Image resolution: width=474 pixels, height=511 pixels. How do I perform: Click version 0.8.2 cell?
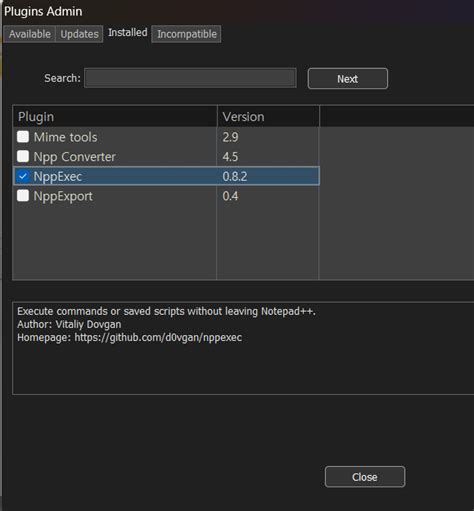tap(235, 176)
